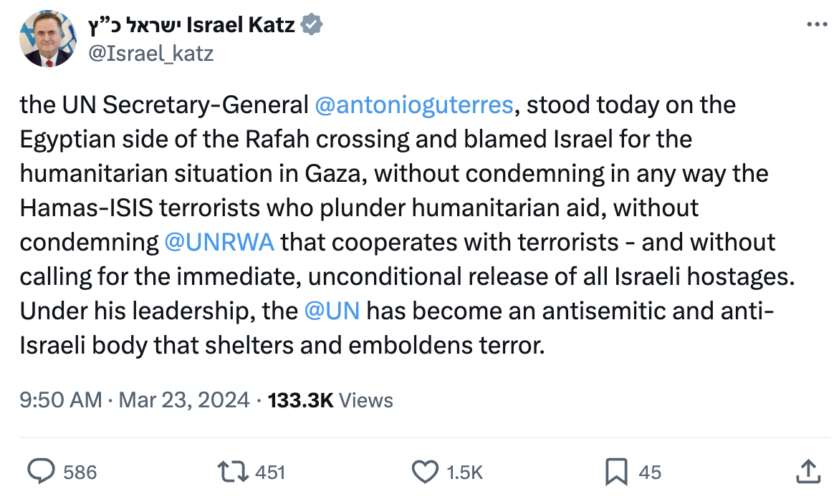
Task: Click the tweet body text paragraph
Action: pos(401,208)
